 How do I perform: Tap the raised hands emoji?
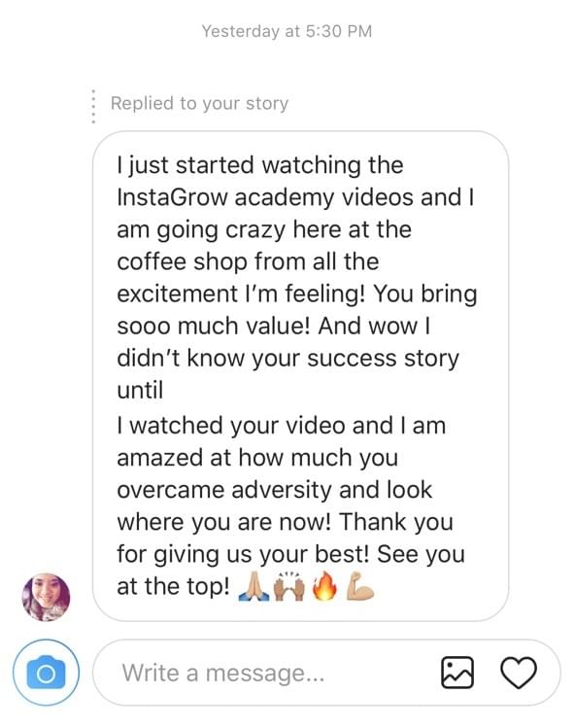click(x=289, y=587)
